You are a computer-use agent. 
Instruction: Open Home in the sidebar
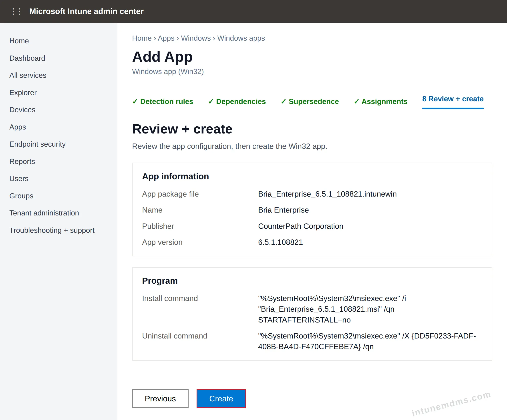tap(19, 41)
